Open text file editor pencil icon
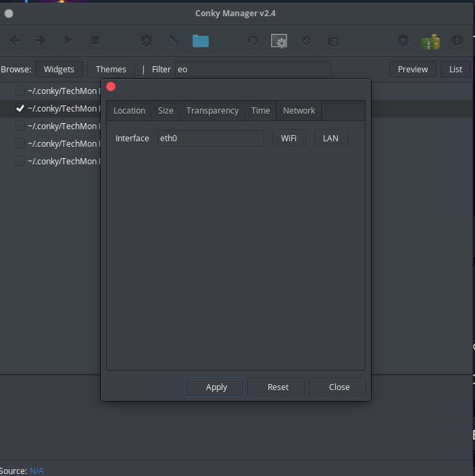This screenshot has height=476, width=475. [174, 41]
